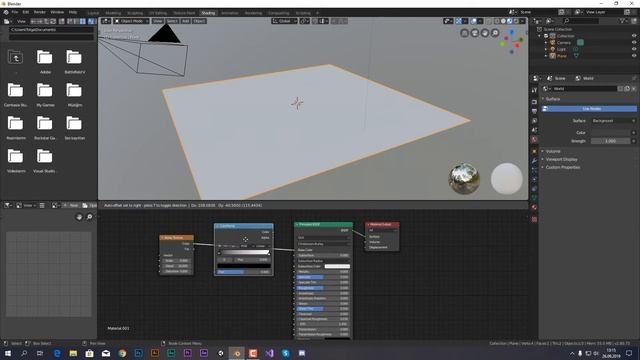Open the File menu
The image size is (640, 360).
[x=15, y=12]
